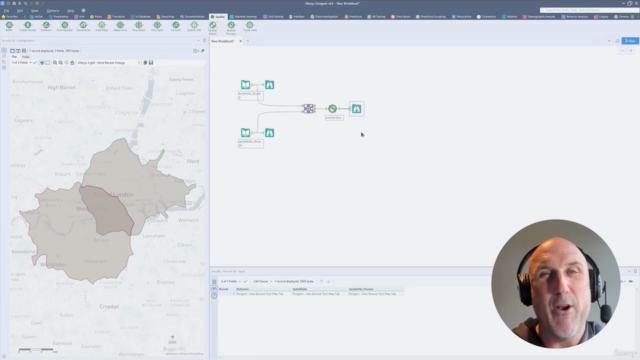Click undo icon in title bar
Screen dimensions: 640x360
(37, 3)
